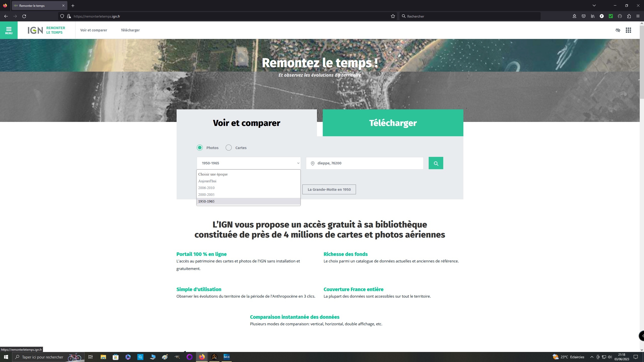
Task: Click the green search magnifier button
Action: [436, 163]
